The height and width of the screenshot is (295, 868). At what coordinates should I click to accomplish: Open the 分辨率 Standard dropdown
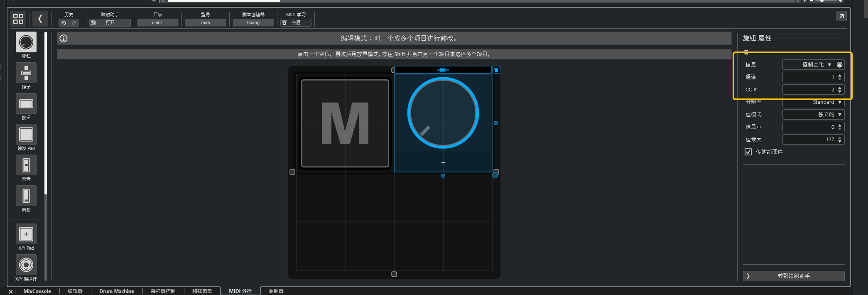814,102
